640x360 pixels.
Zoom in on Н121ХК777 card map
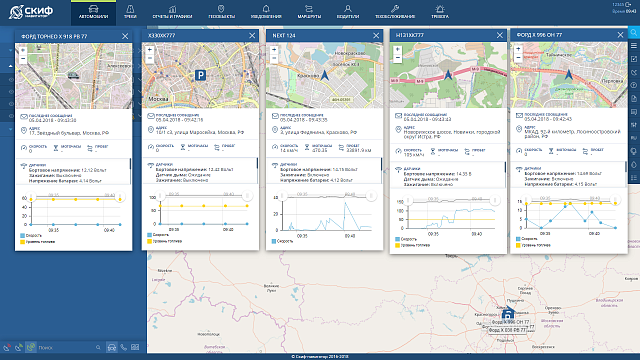pyautogui.click(x=398, y=49)
